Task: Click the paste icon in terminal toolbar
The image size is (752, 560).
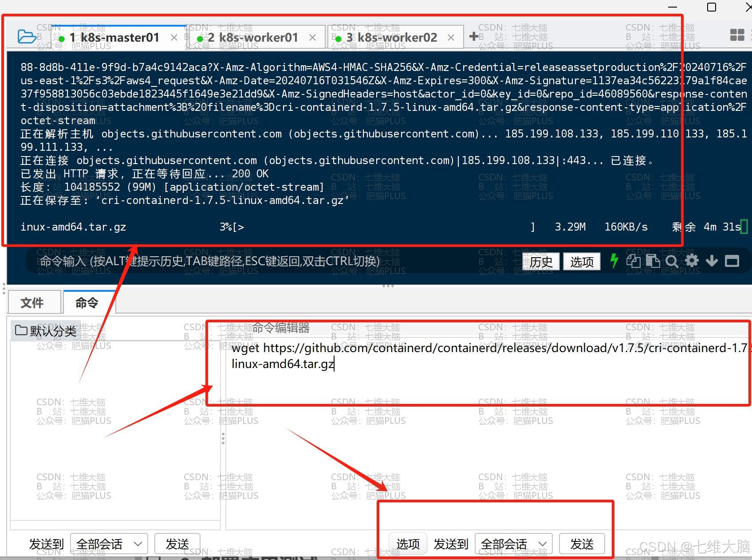Action: tap(653, 261)
